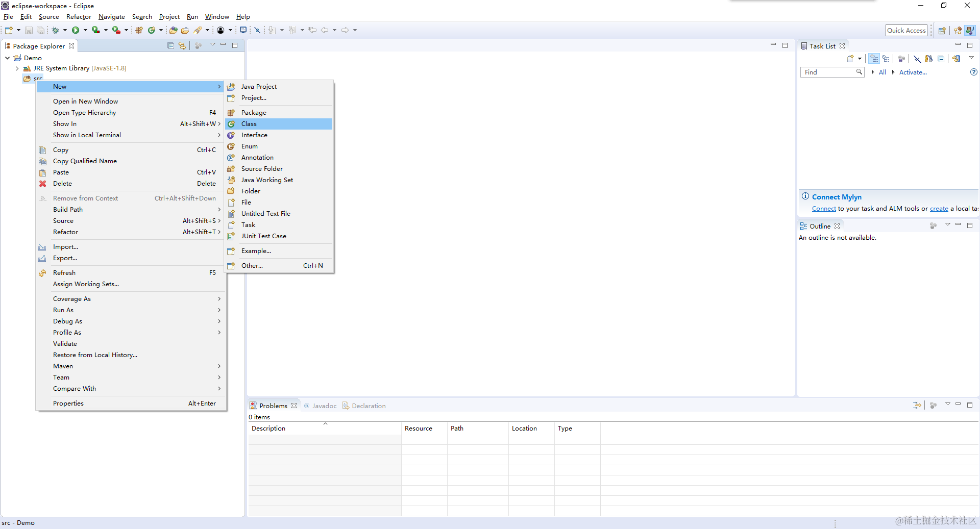
Task: Click the New Java Package toolbar icon
Action: click(139, 30)
